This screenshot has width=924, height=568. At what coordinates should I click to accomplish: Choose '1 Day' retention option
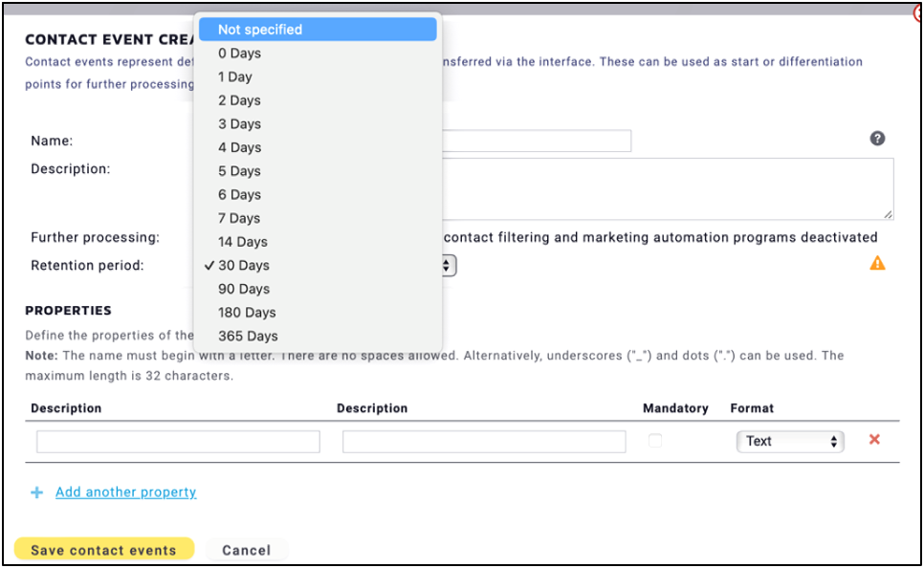[x=318, y=76]
